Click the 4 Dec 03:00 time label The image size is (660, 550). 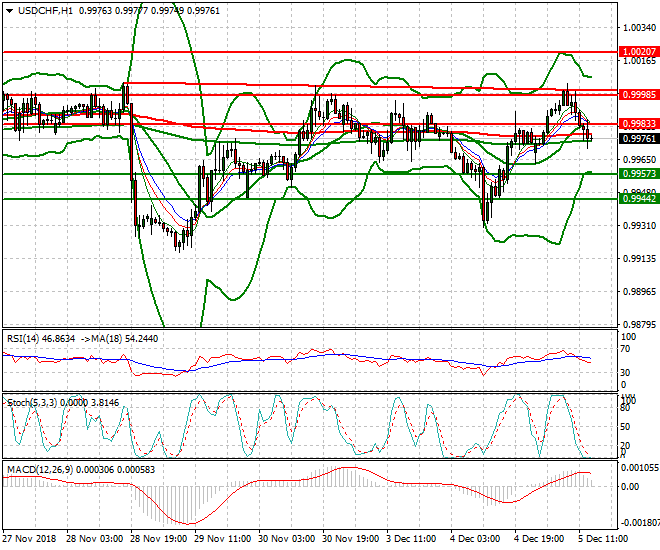476,539
